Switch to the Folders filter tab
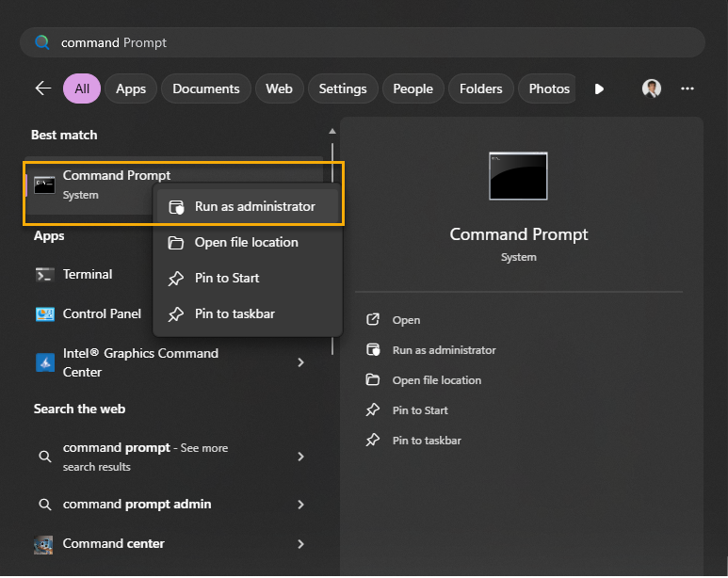 point(481,88)
